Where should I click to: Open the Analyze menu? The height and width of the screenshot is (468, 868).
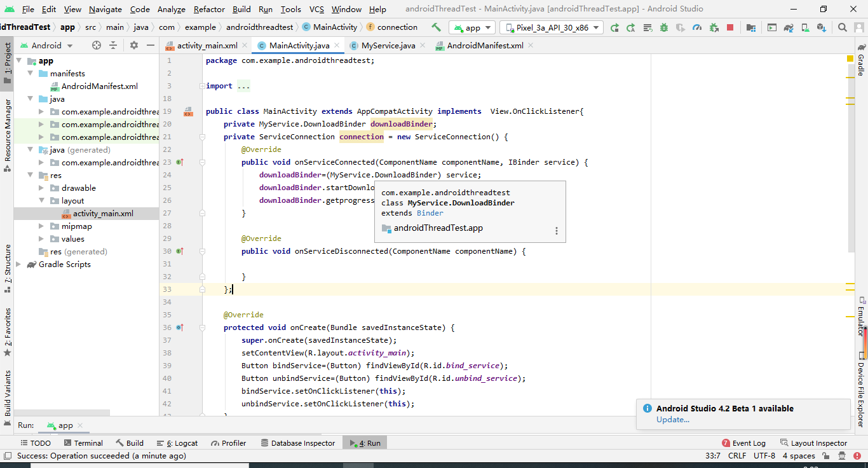(x=171, y=9)
